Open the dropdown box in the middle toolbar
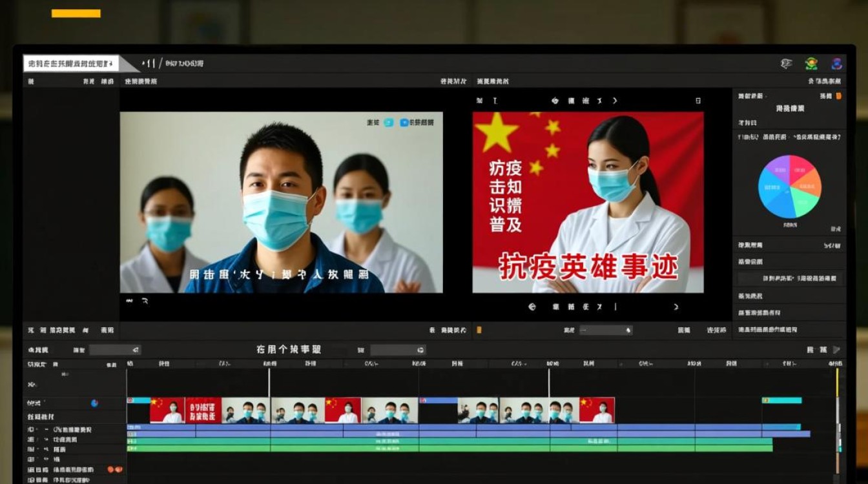 click(x=605, y=330)
